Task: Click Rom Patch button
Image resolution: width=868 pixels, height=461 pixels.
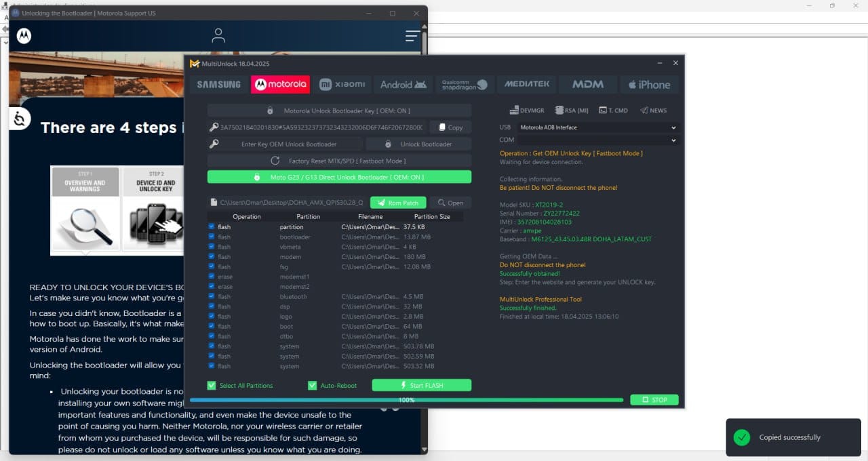Action: coord(398,203)
